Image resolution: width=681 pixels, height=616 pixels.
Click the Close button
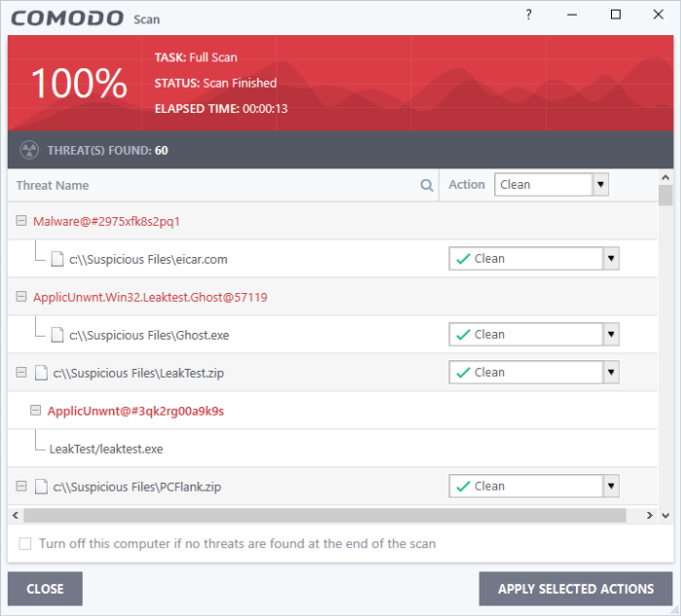click(x=45, y=589)
